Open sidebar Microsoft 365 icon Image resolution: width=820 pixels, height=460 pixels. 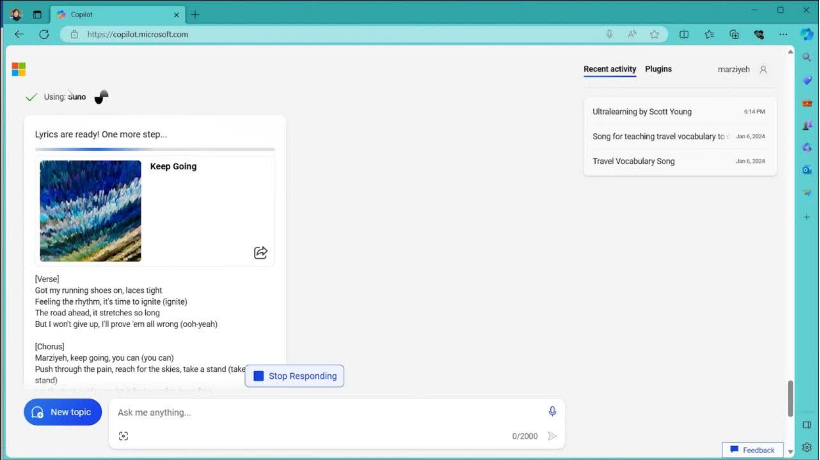click(x=807, y=148)
